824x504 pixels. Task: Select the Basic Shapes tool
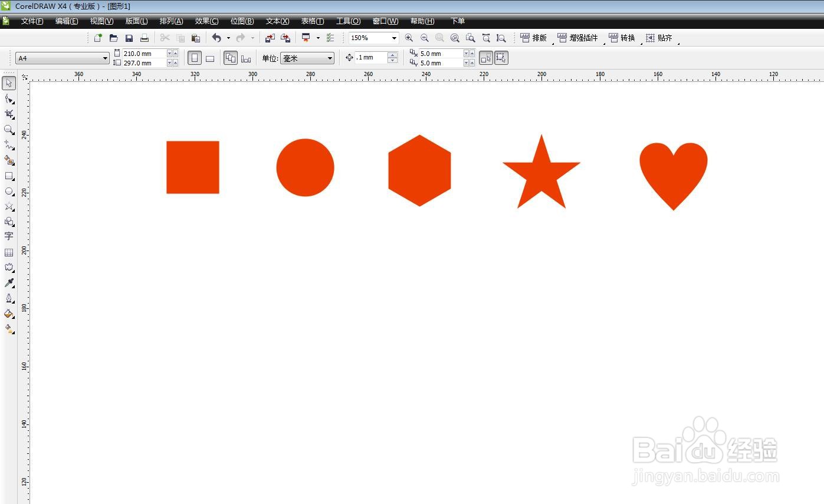pos(9,222)
